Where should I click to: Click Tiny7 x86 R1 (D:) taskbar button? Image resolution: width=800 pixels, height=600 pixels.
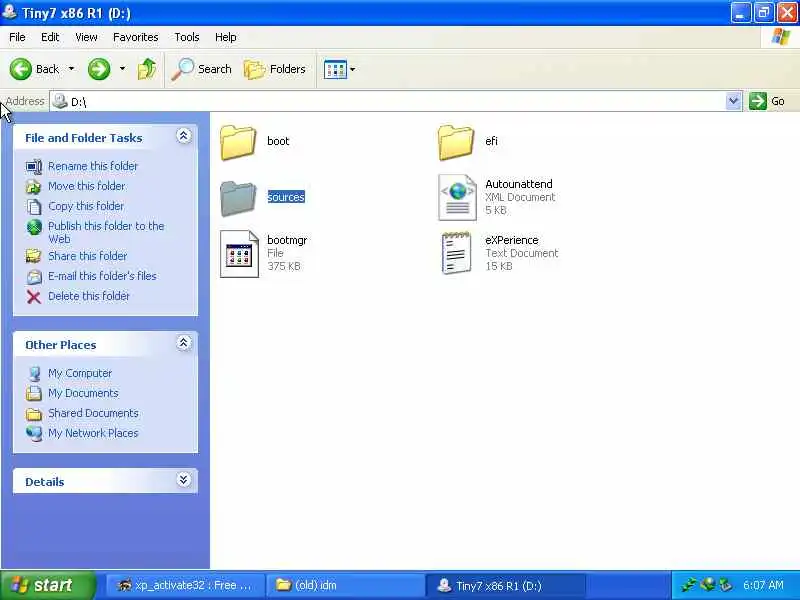[x=504, y=585]
